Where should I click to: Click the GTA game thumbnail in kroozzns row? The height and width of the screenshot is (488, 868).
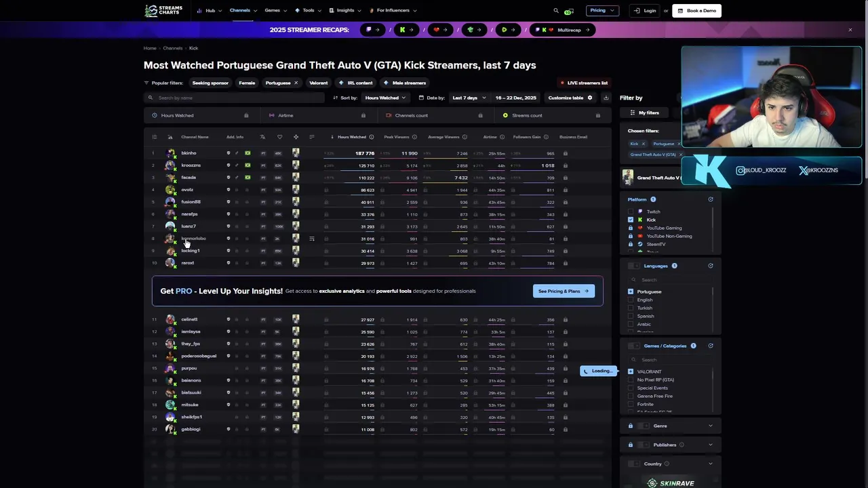pos(296,165)
